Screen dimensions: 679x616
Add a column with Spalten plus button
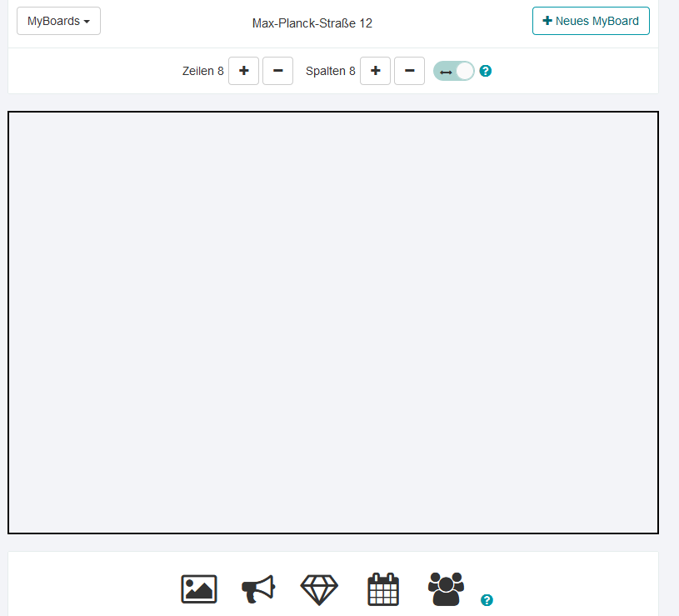tap(375, 71)
